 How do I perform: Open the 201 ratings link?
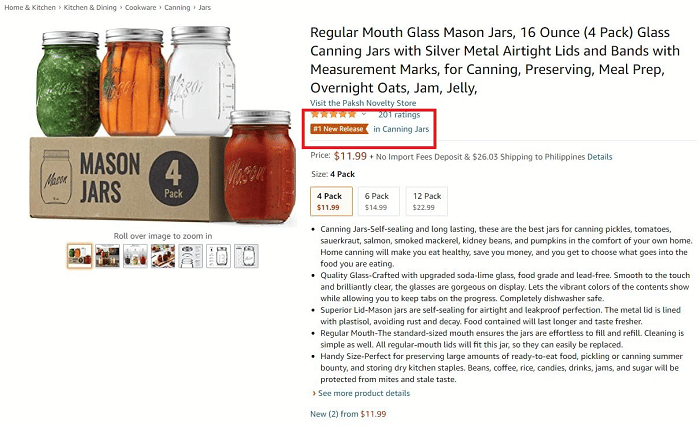pos(399,115)
